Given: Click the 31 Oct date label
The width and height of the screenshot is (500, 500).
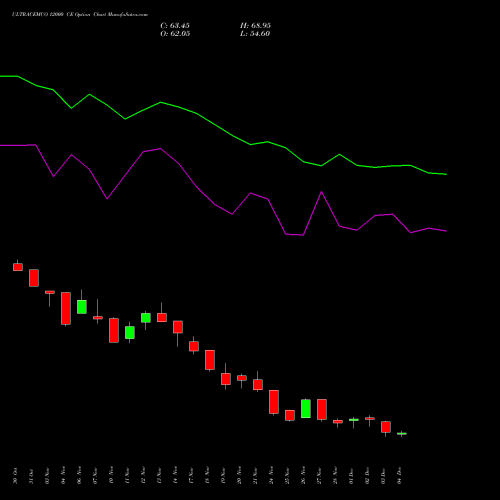Looking at the screenshot, I should [31, 476].
